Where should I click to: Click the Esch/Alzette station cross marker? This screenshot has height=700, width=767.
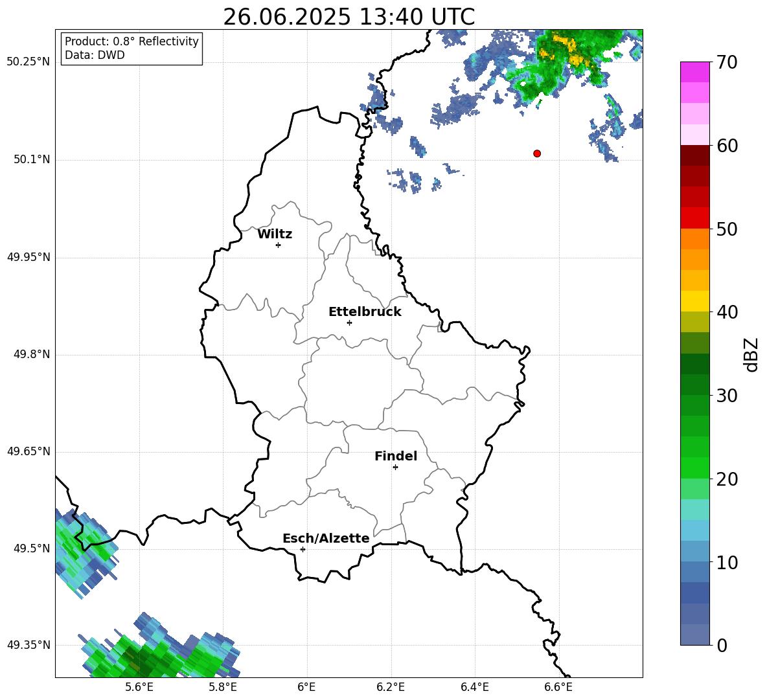303,549
